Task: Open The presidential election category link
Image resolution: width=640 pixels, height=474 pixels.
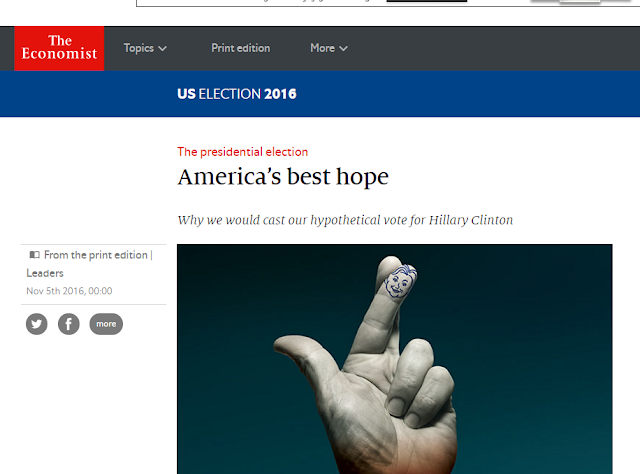Action: coord(242,152)
